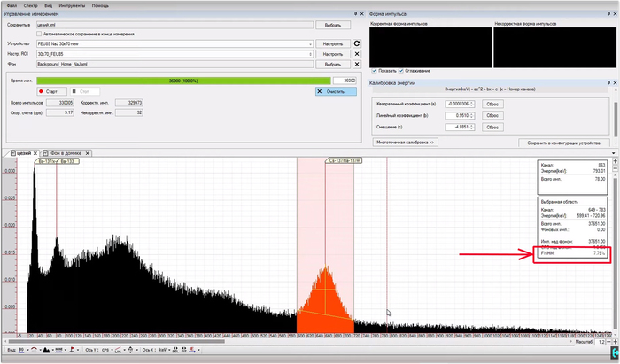This screenshot has width=620, height=364.
Task: Open the 'Устройство' device dropdown
Action: pos(311,43)
